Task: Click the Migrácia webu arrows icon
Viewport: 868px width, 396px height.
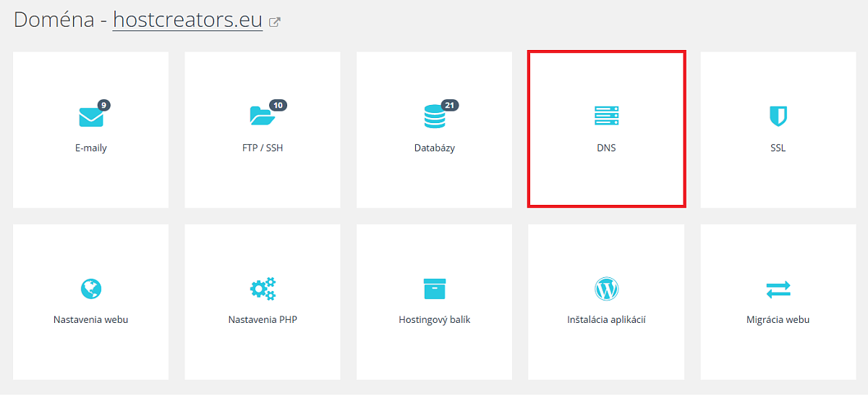Action: pos(778,290)
